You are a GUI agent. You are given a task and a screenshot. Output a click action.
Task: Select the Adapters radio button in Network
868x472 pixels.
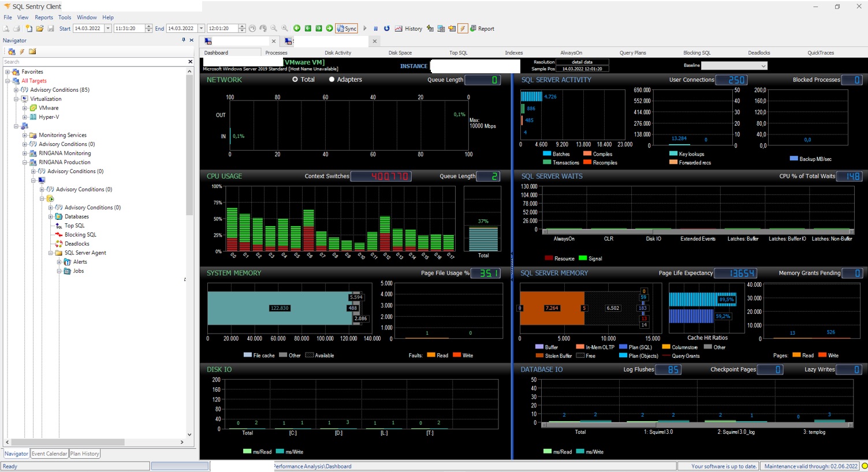(331, 80)
